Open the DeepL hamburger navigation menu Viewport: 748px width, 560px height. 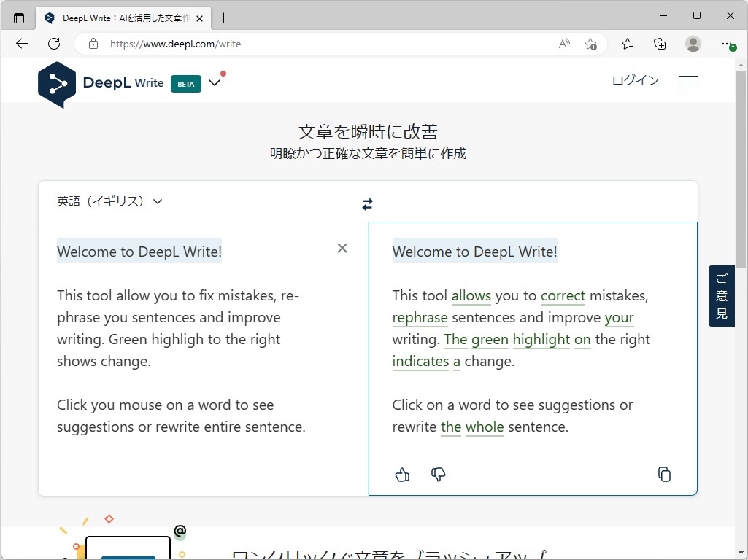point(688,81)
